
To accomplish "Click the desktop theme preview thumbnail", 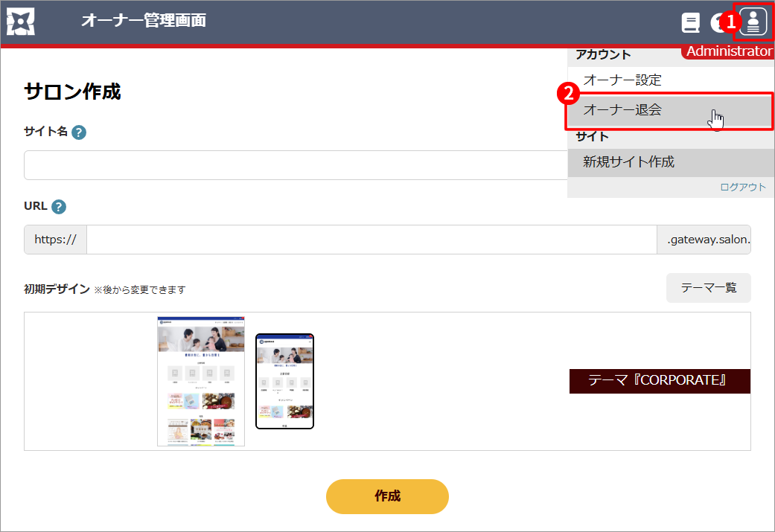I will pos(201,381).
